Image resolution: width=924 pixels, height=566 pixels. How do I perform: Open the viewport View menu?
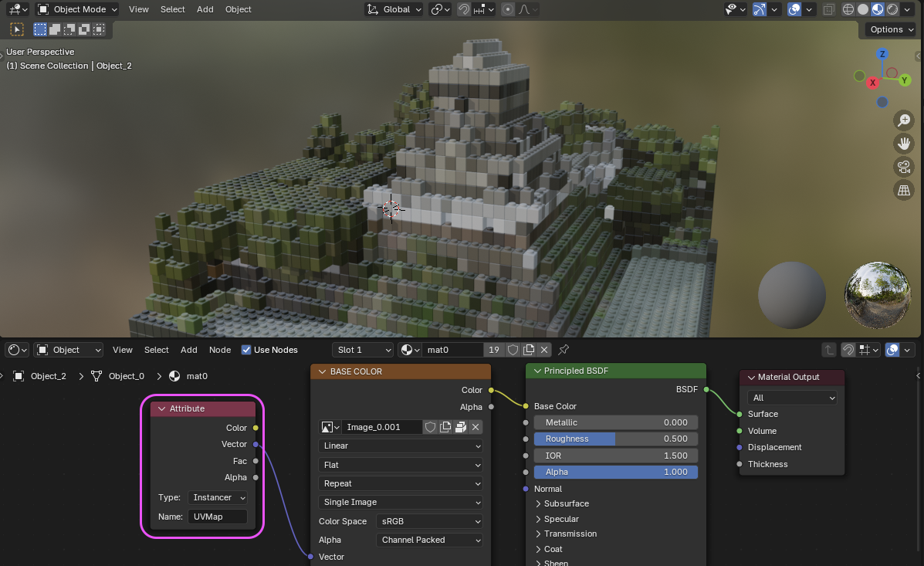click(x=139, y=9)
